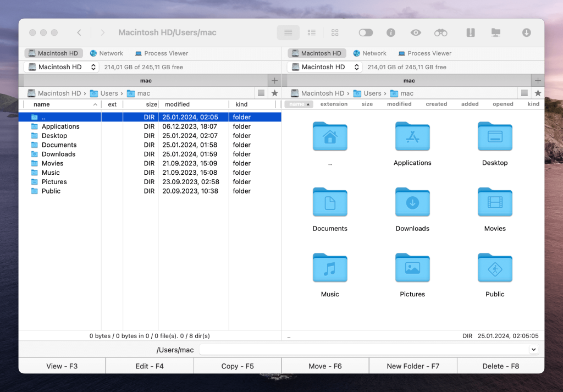
Task: Star the right pane favorites toggle
Action: coord(538,93)
